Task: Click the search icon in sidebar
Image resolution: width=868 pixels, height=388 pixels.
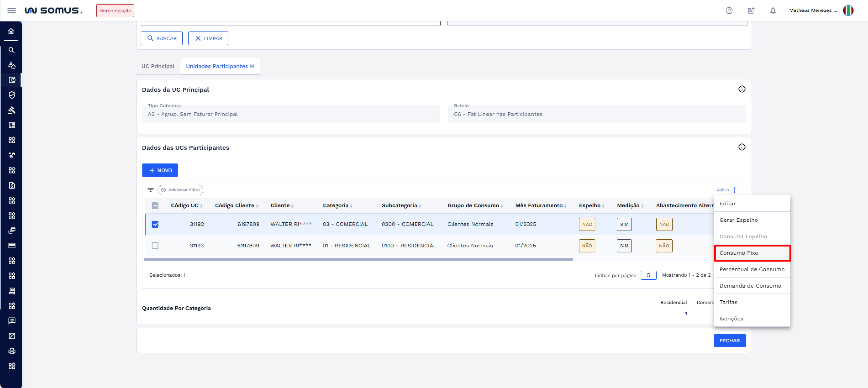Action: (x=11, y=50)
